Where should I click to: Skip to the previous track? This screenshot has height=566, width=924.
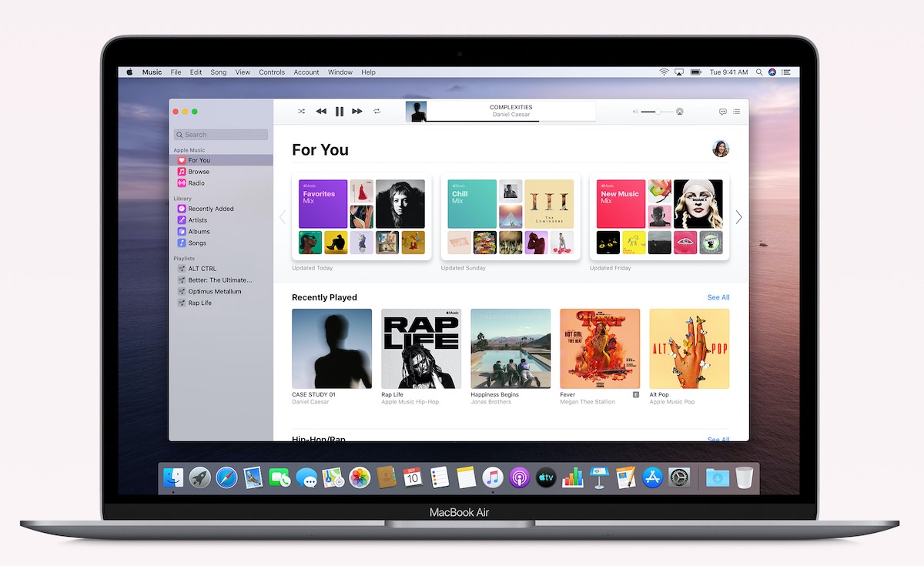pos(321,112)
